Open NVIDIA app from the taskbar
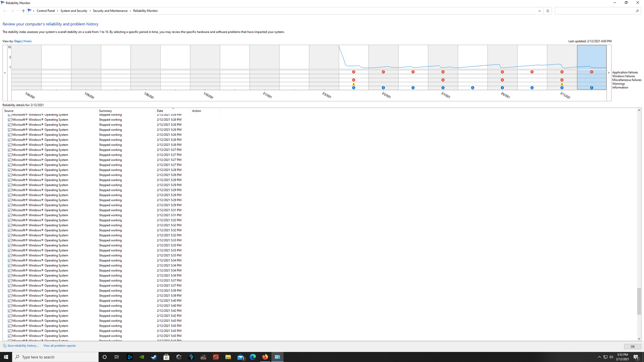 point(142,357)
